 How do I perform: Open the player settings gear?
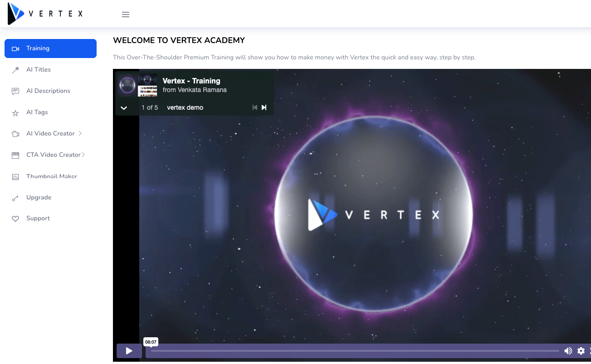click(x=581, y=350)
